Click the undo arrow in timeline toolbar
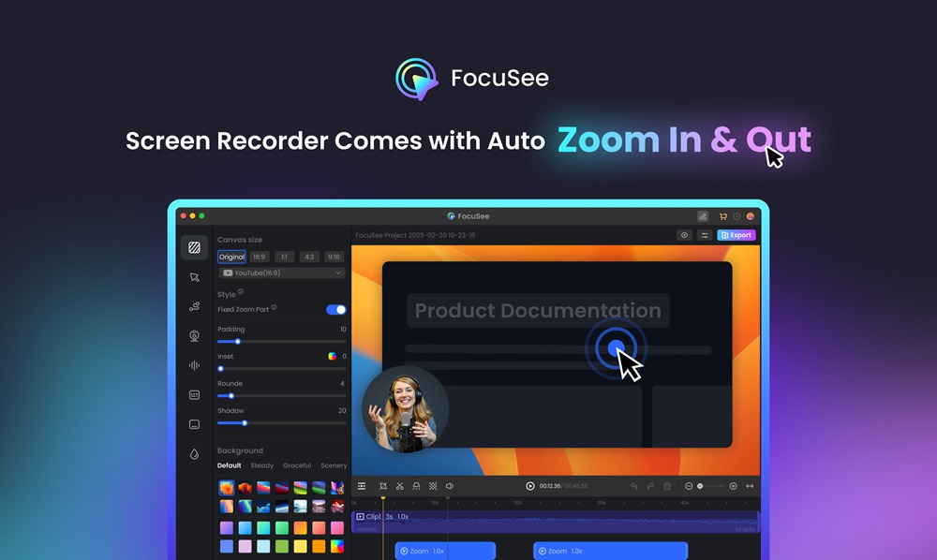The image size is (937, 560). [x=634, y=486]
